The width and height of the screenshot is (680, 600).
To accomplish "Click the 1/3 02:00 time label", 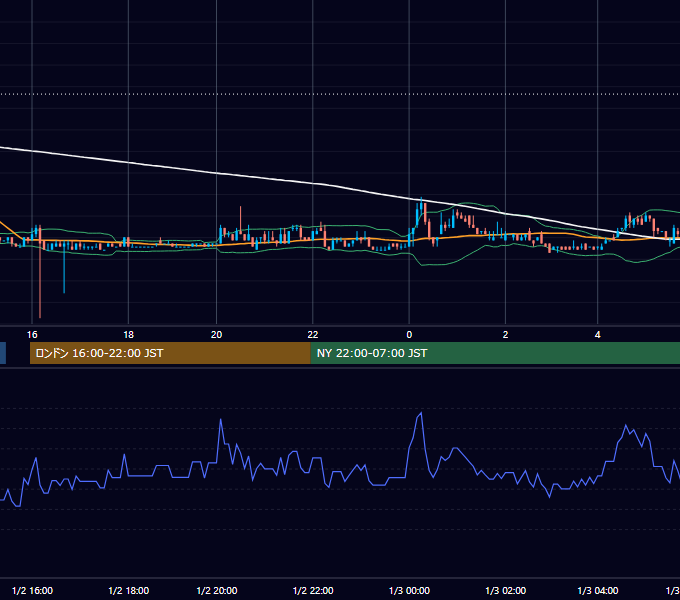I will tap(506, 590).
